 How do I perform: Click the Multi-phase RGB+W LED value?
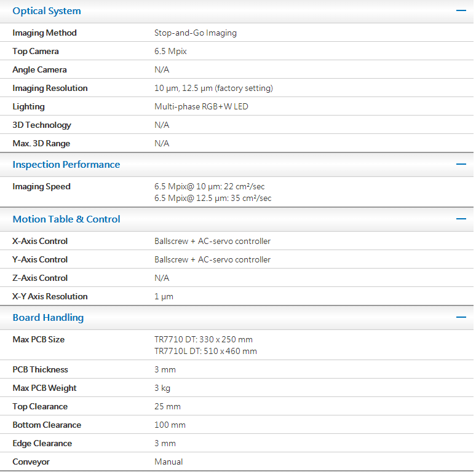pos(201,106)
